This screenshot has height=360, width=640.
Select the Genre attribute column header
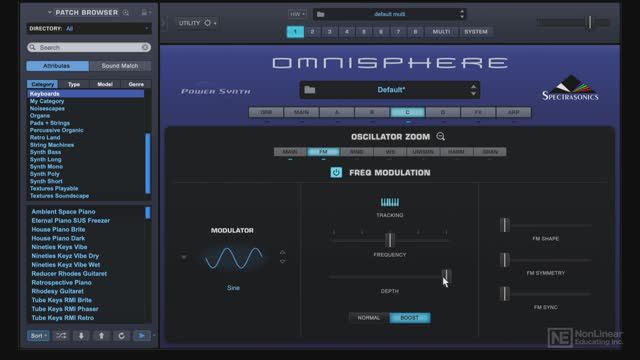[x=136, y=84]
